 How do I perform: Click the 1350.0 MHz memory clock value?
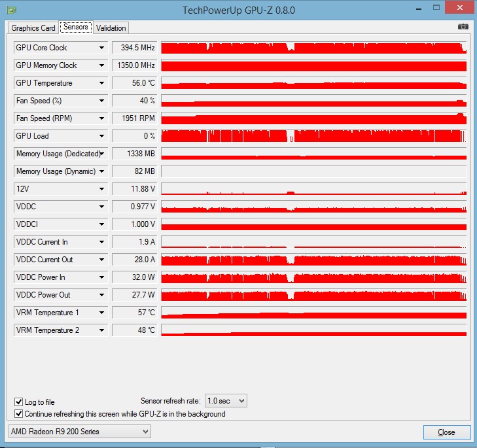(x=134, y=65)
